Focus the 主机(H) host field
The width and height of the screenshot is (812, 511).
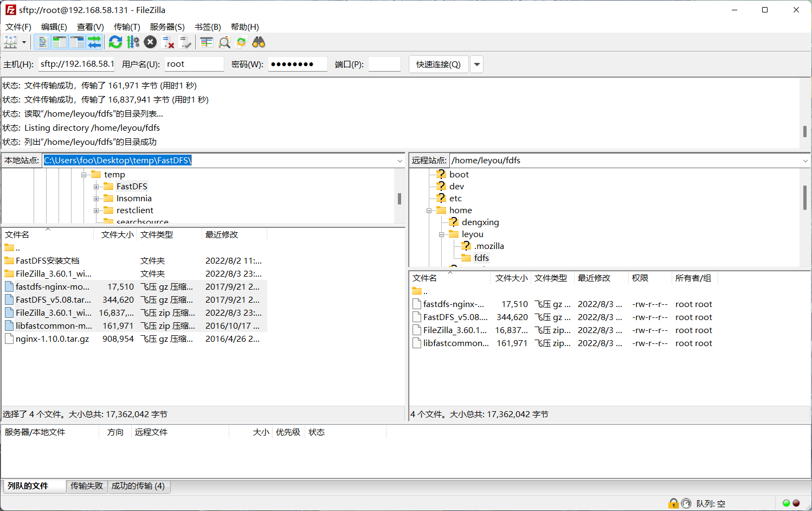(x=76, y=64)
